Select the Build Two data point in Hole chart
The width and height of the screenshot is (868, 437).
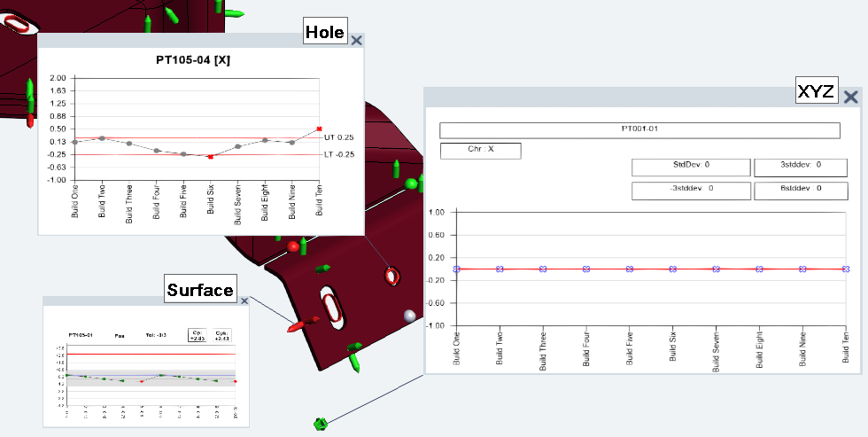[x=102, y=138]
